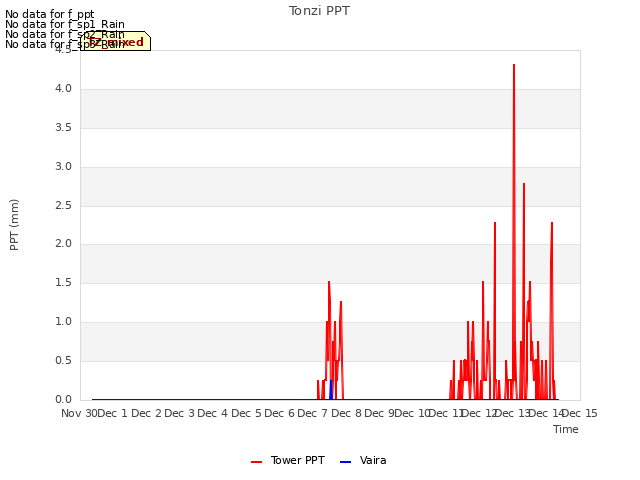The image size is (640, 480).
Task: Click the Dec 6 x-axis tick label
Action: click(x=280, y=413)
